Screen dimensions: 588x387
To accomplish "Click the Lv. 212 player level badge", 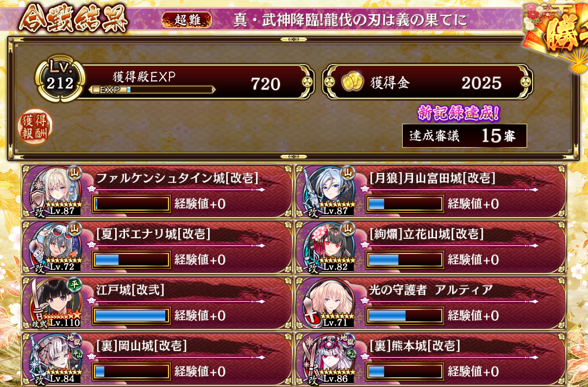I will point(60,79).
